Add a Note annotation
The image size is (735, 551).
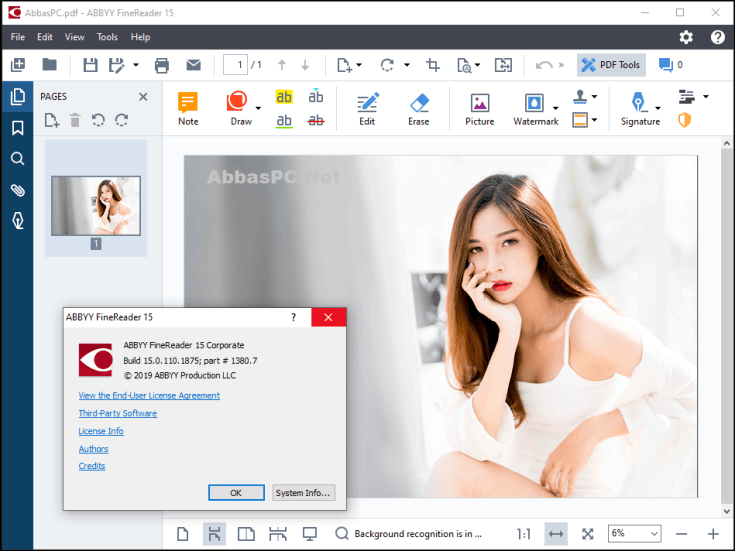pos(188,109)
